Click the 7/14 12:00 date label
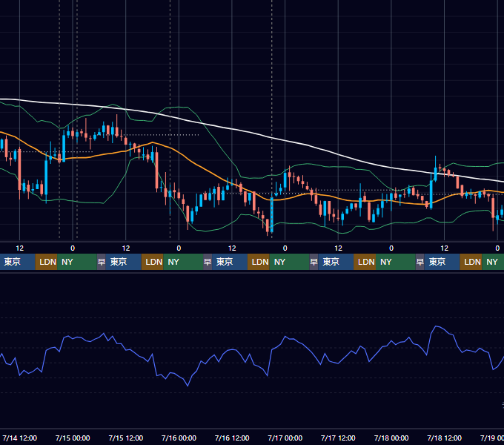Screen dimensions: 504x445 (x=19, y=438)
